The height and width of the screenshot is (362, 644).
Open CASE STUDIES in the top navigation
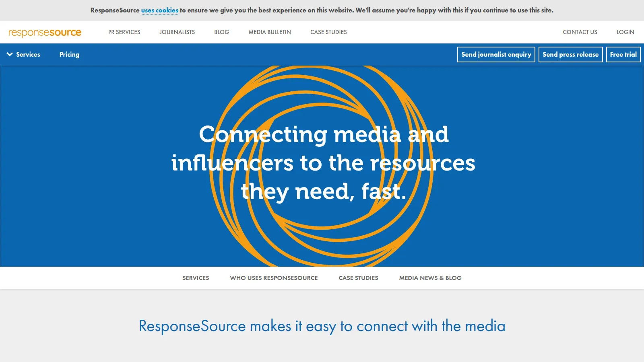click(328, 32)
